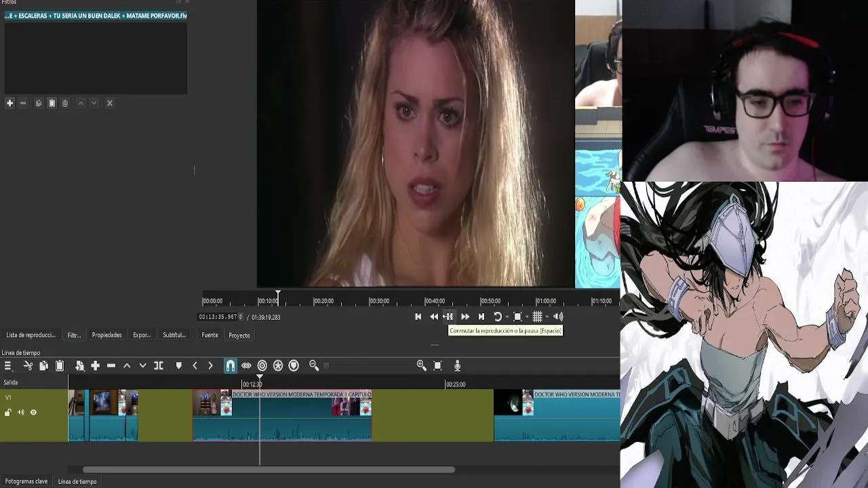The image size is (868, 488).
Task: Open the player volume control
Action: click(558, 317)
